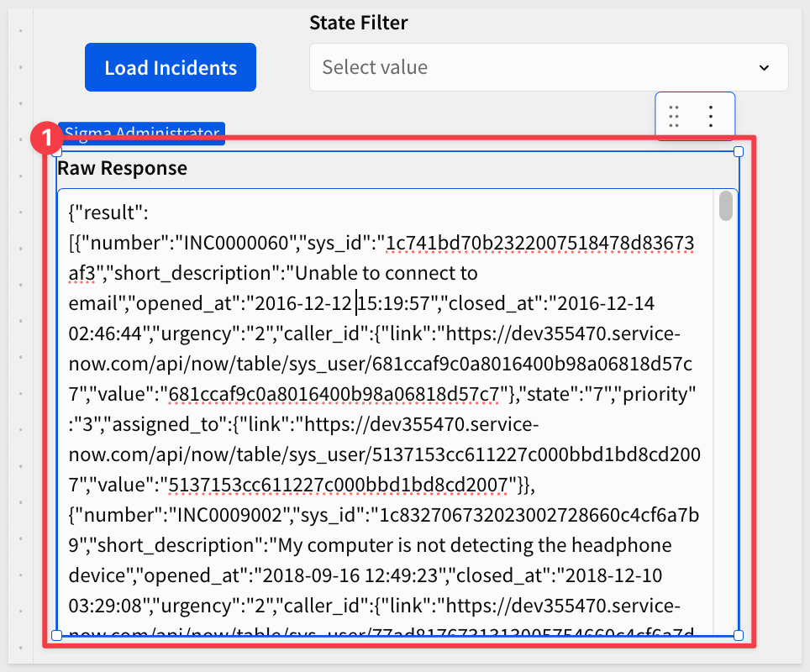The height and width of the screenshot is (672, 810).
Task: Click the underlined 5137153cc611227c000bbd1bd8cd2007 value
Action: tap(339, 486)
